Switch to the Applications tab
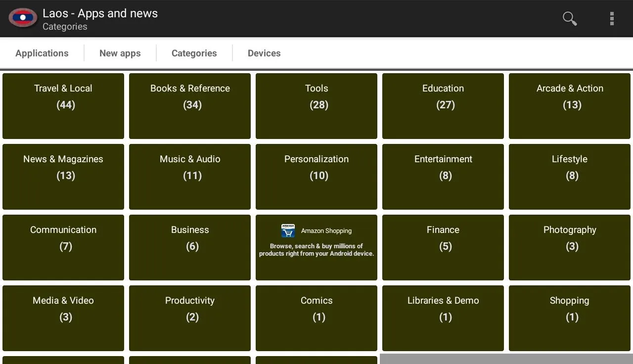 click(x=42, y=53)
